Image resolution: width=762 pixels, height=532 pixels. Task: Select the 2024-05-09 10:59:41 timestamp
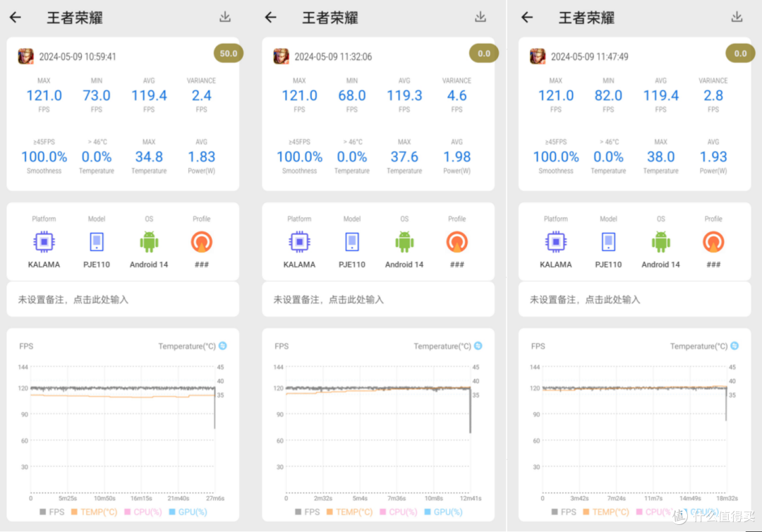click(78, 57)
